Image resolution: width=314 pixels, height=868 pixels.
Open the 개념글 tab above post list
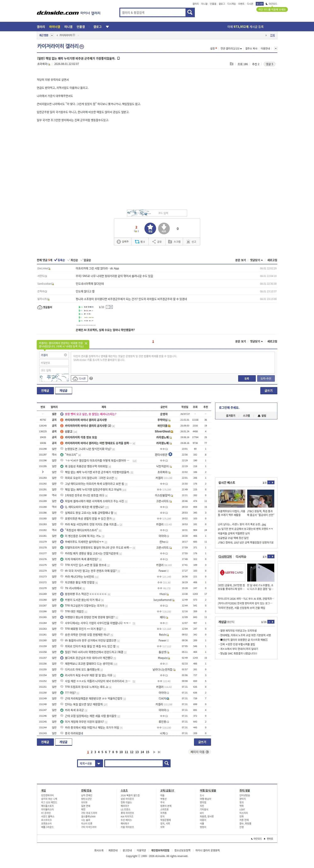point(63,391)
